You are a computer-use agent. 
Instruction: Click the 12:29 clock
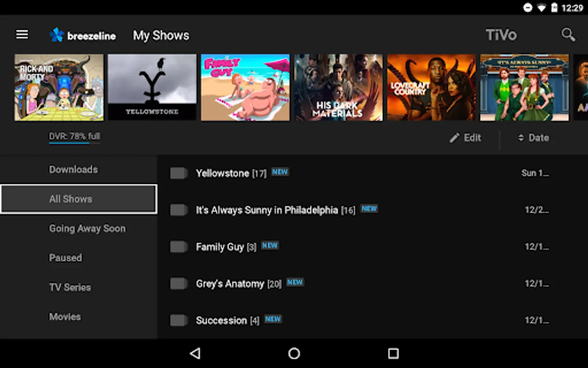click(x=572, y=8)
